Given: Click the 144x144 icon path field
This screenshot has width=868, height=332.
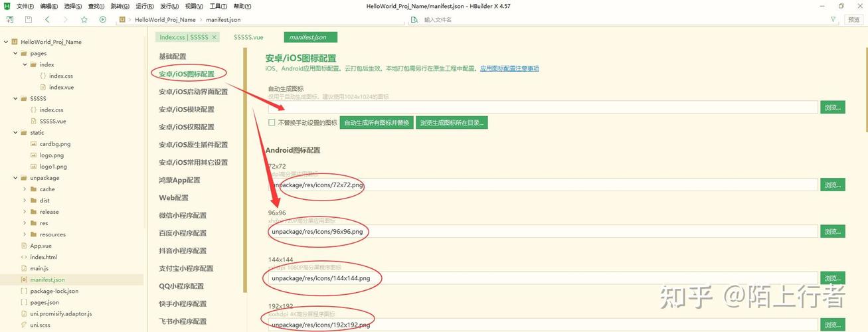Looking at the screenshot, I should click(543, 278).
